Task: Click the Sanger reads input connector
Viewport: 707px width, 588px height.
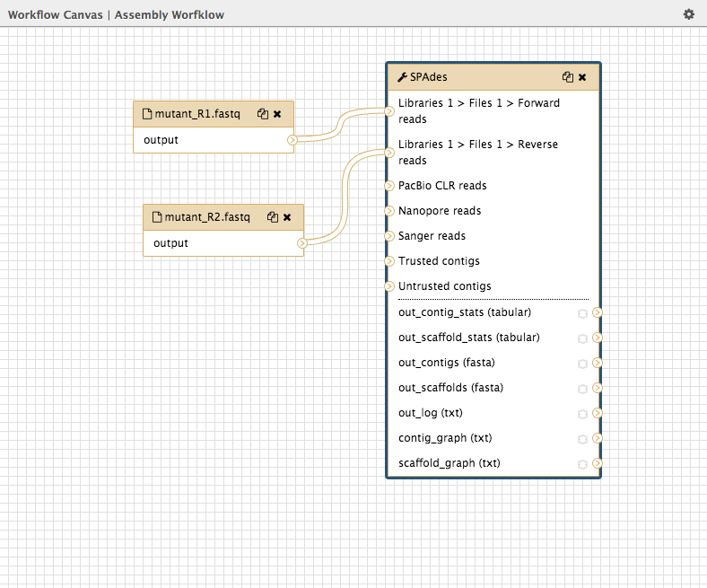Action: tap(389, 236)
